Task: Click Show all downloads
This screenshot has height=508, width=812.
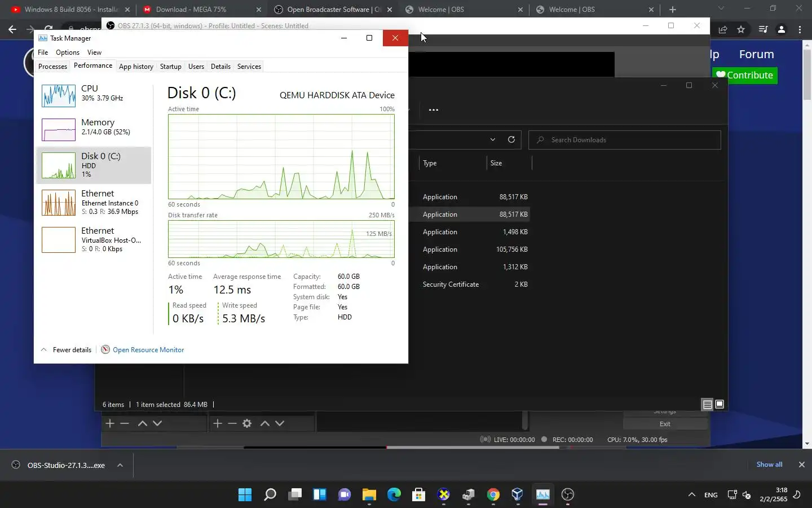Action: 769,465
